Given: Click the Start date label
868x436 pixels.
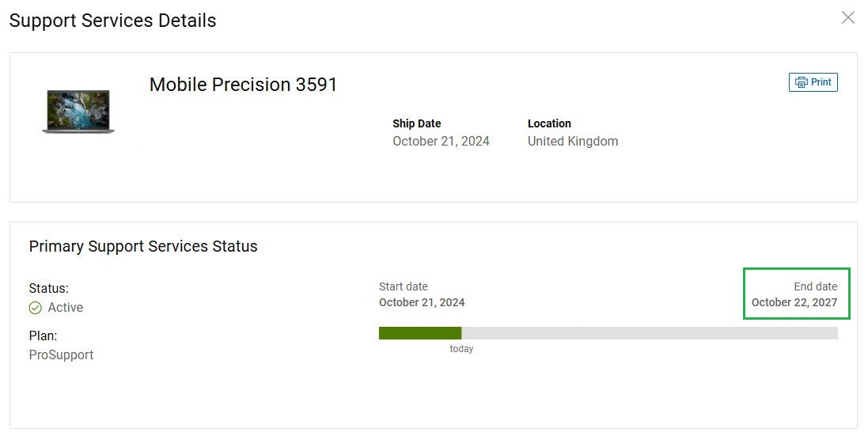Looking at the screenshot, I should coord(403,286).
